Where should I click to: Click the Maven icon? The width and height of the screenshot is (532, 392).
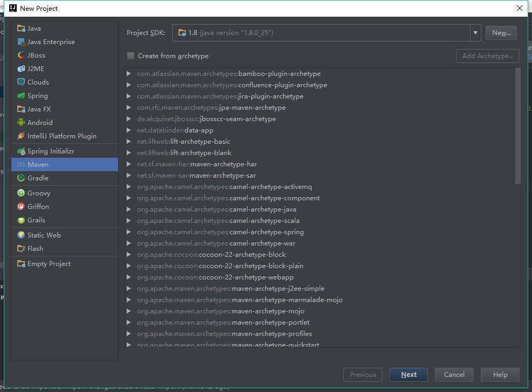click(21, 165)
